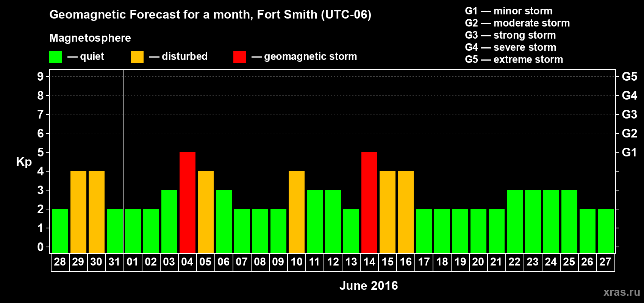
Task: Click the G4 — severe storm legend text
Action: 511,47
